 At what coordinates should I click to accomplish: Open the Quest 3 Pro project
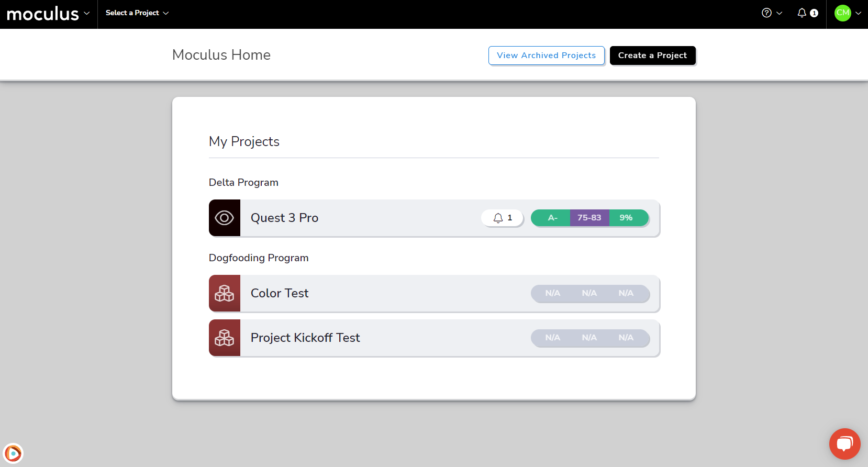[x=284, y=218]
